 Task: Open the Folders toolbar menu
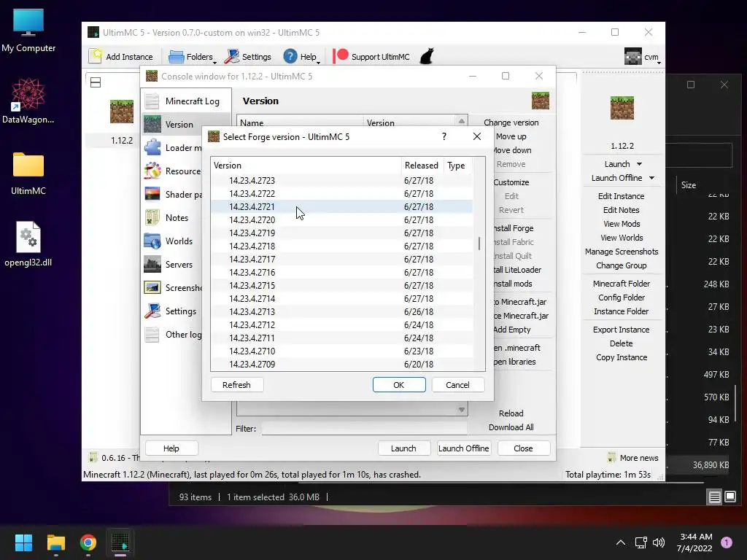click(x=193, y=57)
